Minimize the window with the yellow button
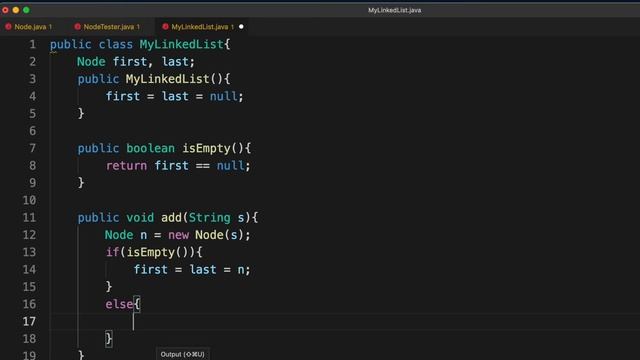 [16, 10]
